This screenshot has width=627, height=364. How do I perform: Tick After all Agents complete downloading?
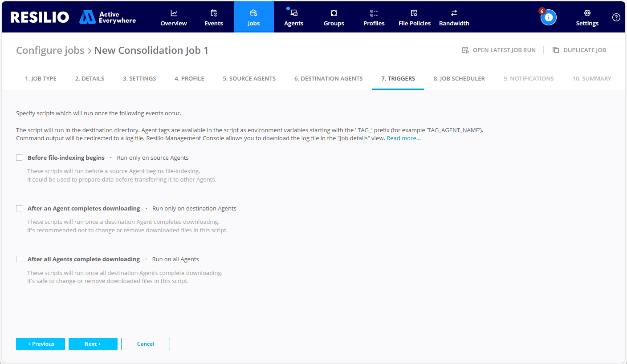point(19,259)
